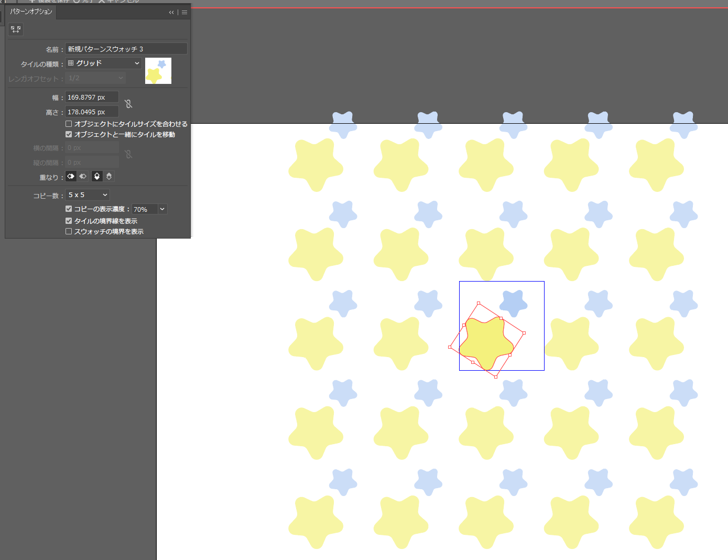Screen dimensions: 728x560
Task: Set overlap to right in front
Action: (83, 176)
